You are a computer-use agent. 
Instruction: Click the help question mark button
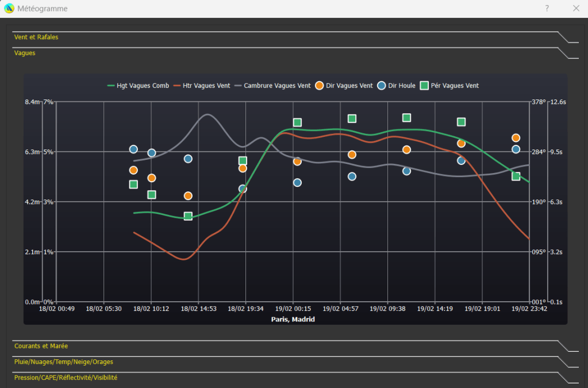[547, 9]
